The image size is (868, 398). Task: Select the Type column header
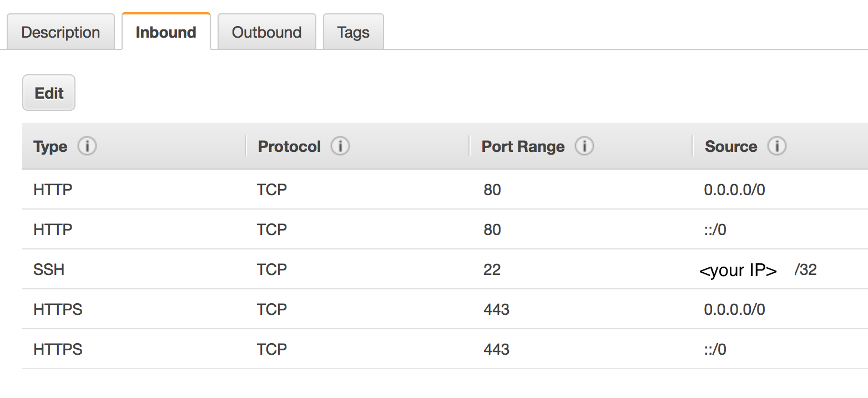click(x=51, y=147)
